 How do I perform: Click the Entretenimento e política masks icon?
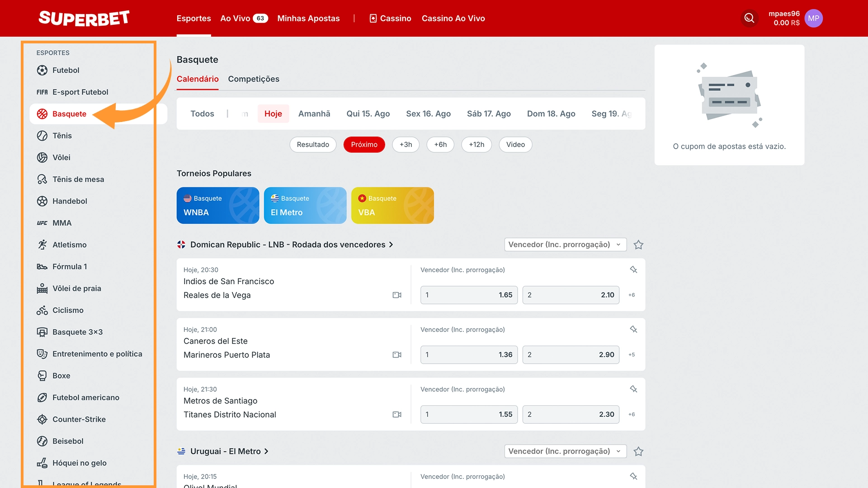(42, 354)
